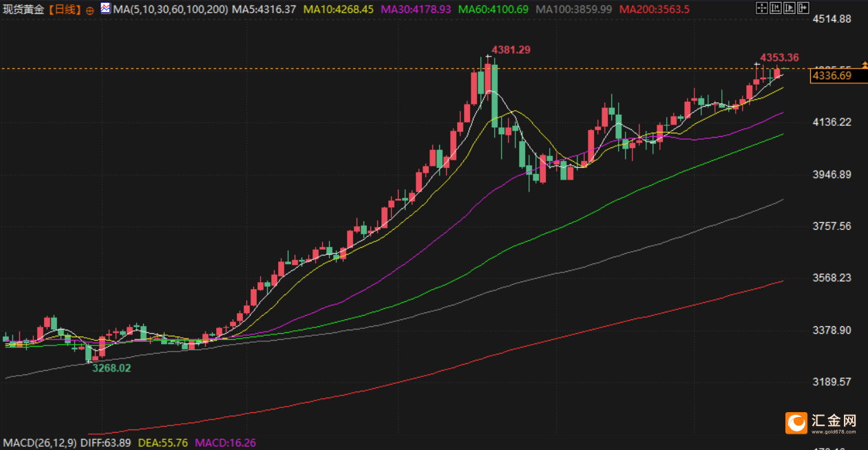This screenshot has height=450, width=868.
Task: Click the play-forward axis icon
Action: pyautogui.click(x=790, y=8)
